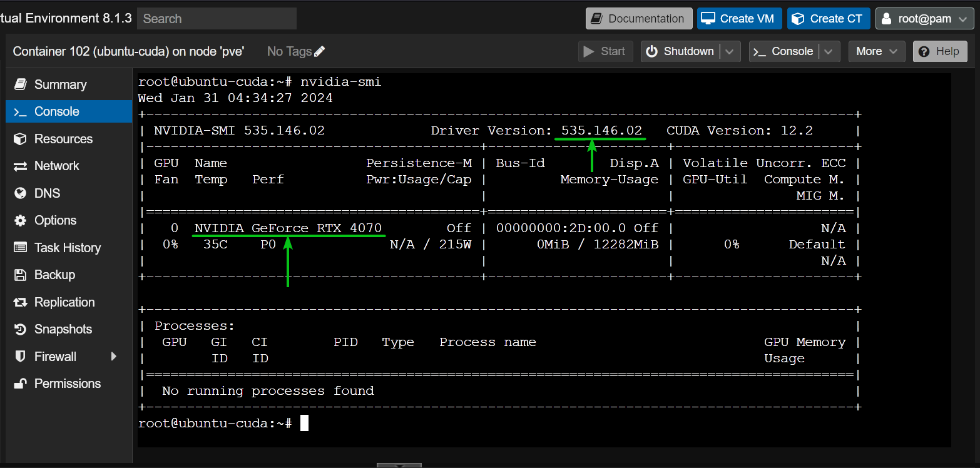Select the Console item in the sidebar
This screenshot has width=980, height=468.
click(x=69, y=111)
